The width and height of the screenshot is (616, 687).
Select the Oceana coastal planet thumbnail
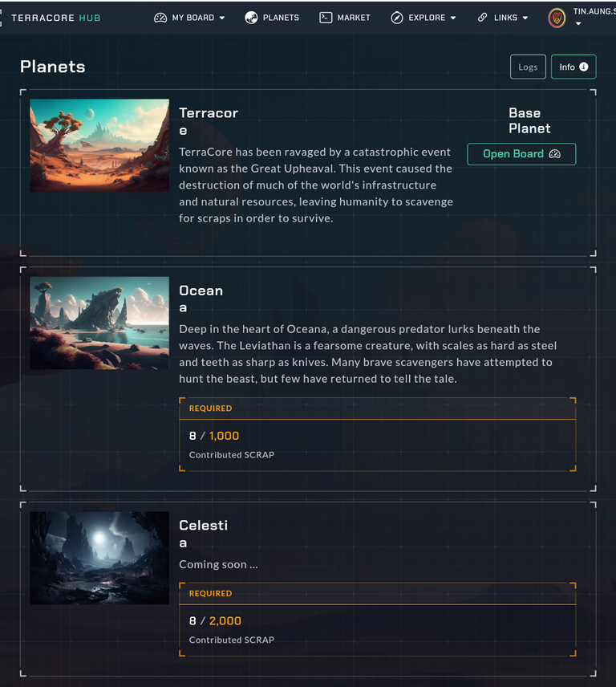coord(99,323)
